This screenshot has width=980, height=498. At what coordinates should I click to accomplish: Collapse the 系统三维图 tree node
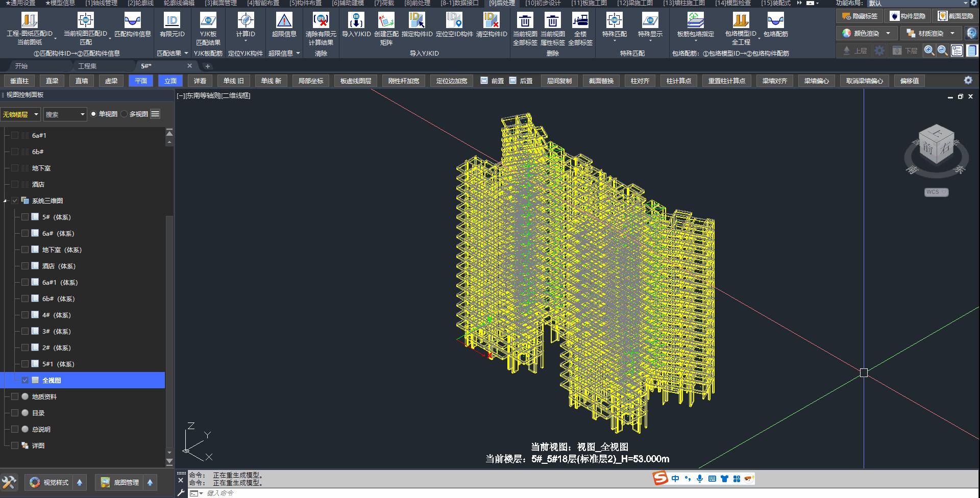point(5,201)
